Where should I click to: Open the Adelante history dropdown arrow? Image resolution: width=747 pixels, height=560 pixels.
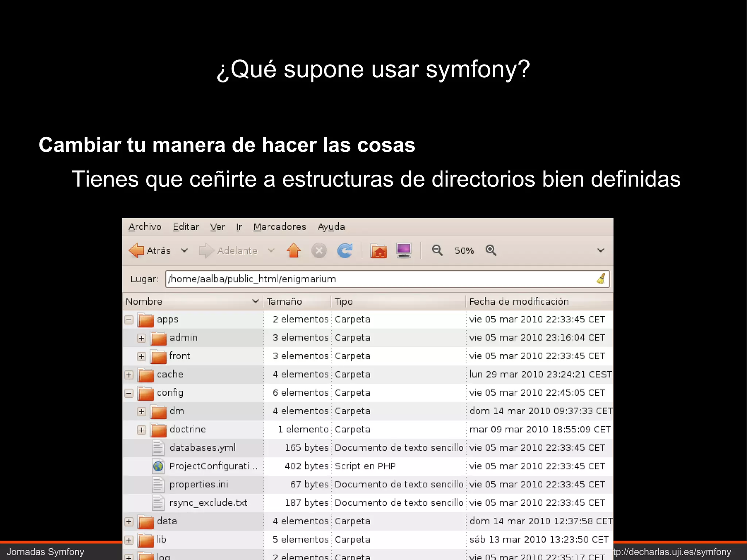tap(271, 251)
